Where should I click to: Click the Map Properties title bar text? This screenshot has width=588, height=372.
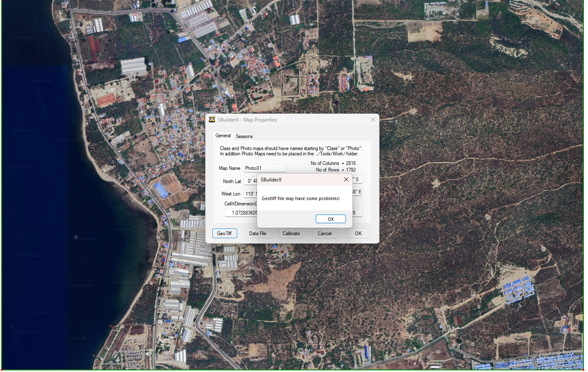coord(247,120)
